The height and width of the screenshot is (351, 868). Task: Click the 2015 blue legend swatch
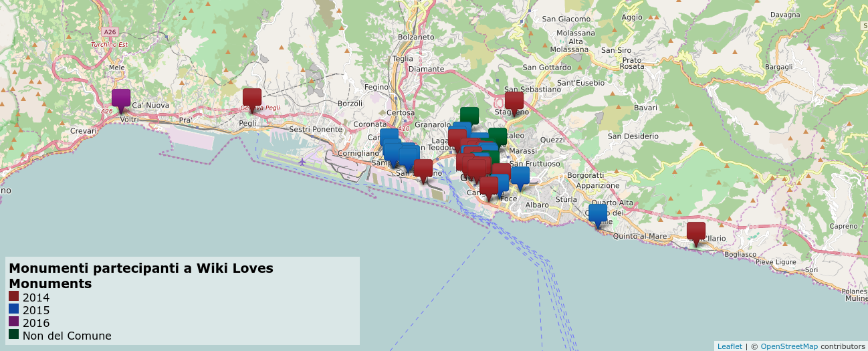click(x=14, y=310)
